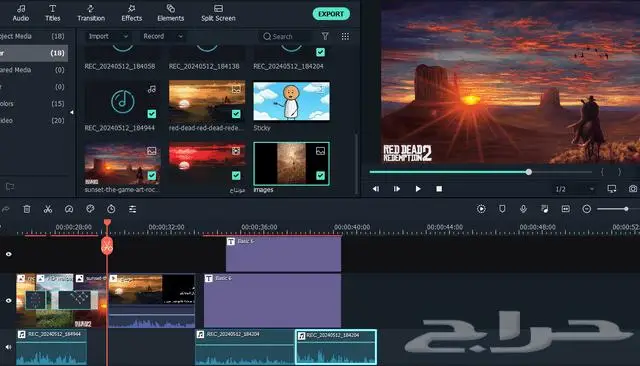Viewport: 640px width, 366px height.
Task: Open the Record dropdown
Action: 162,36
